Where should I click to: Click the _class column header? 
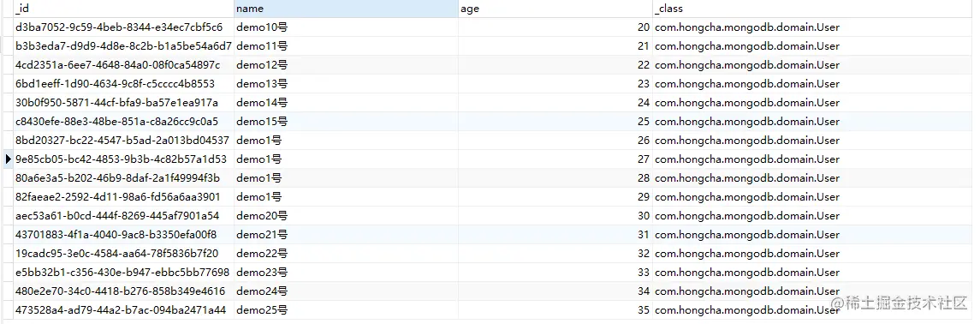click(816, 9)
